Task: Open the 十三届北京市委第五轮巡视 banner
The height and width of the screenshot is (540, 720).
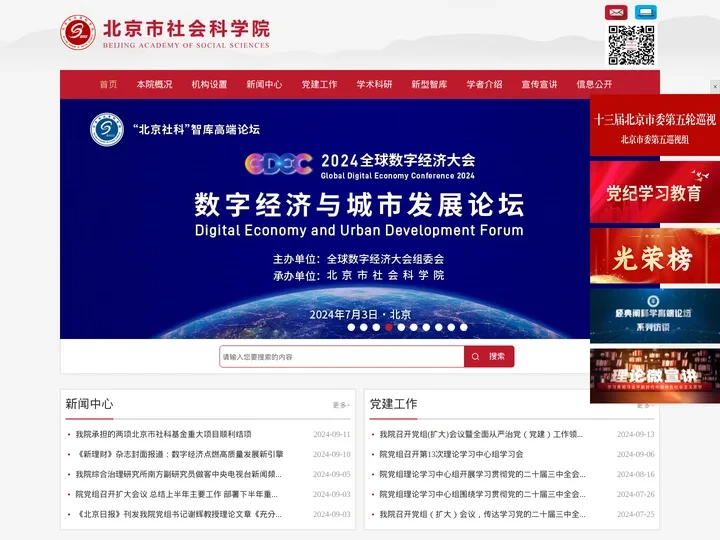Action: (655, 125)
